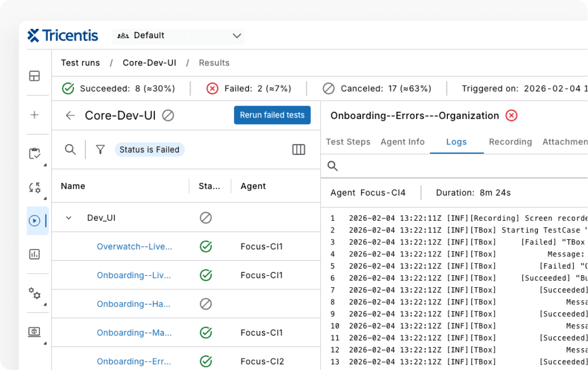Switch to the Recording tab

pyautogui.click(x=510, y=142)
